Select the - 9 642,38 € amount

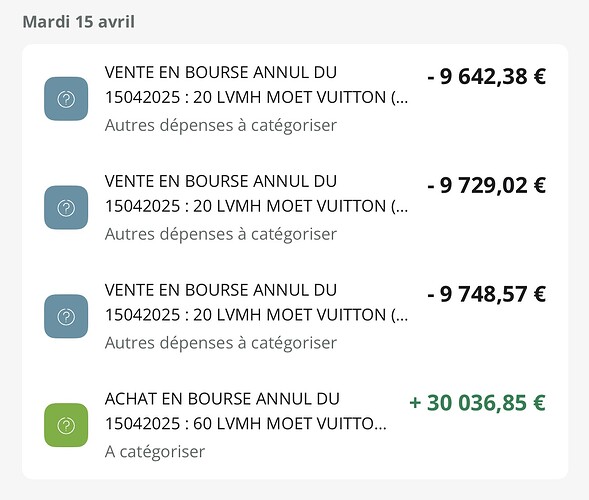486,77
